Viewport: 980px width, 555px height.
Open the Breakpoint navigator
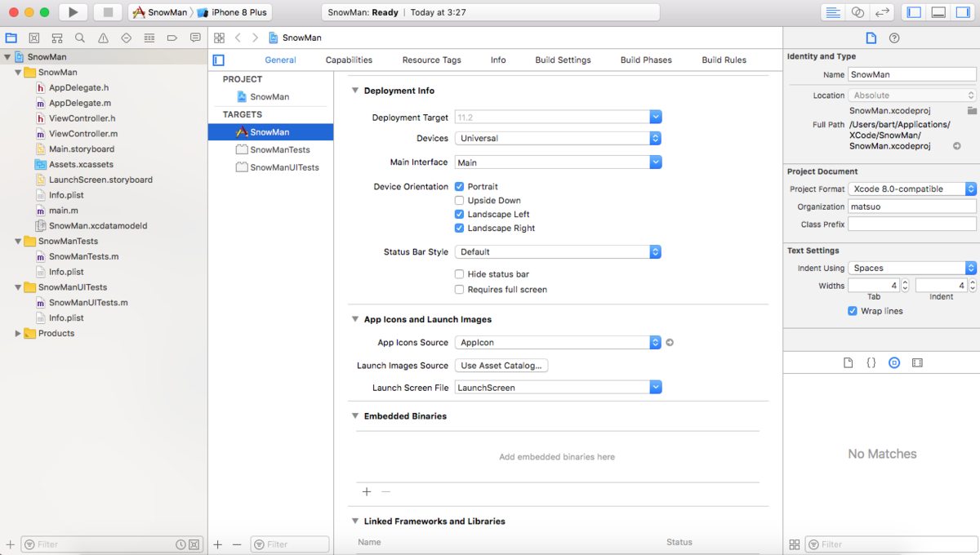(x=171, y=38)
